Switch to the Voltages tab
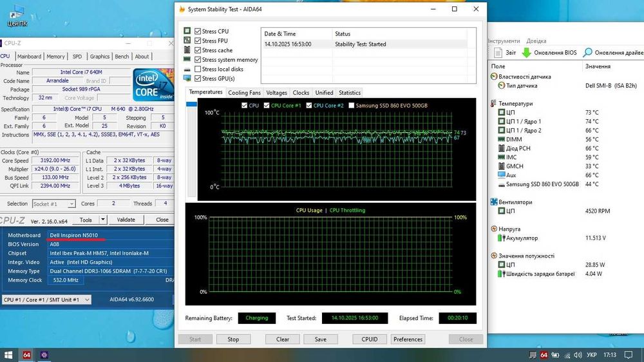644x362 pixels. 276,93
